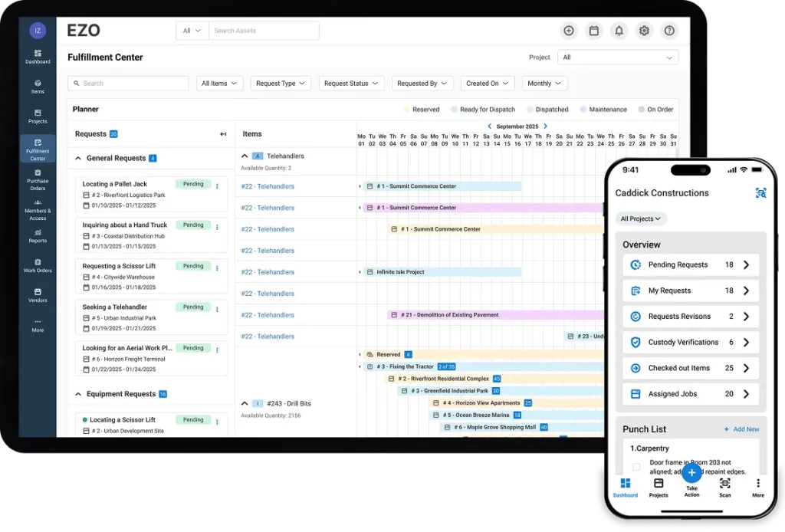This screenshot has height=532, width=785.
Task: Check the door frame punch list checkbox
Action: pyautogui.click(x=636, y=467)
